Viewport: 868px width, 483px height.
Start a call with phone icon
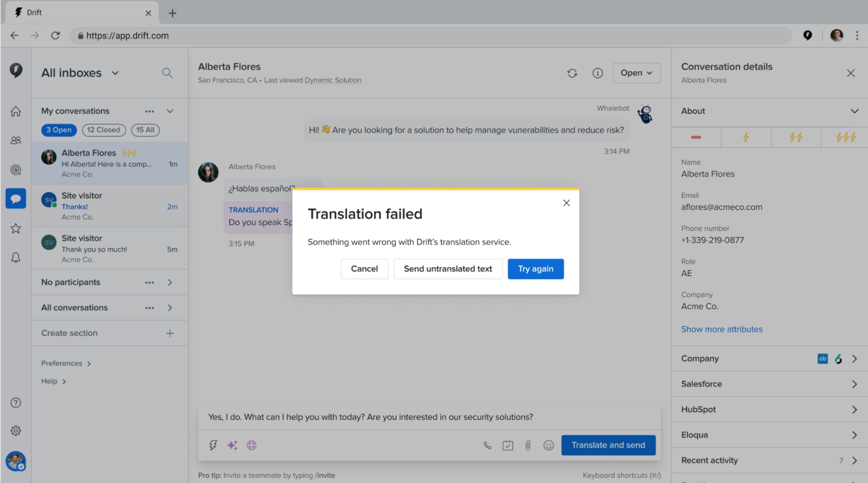point(488,445)
